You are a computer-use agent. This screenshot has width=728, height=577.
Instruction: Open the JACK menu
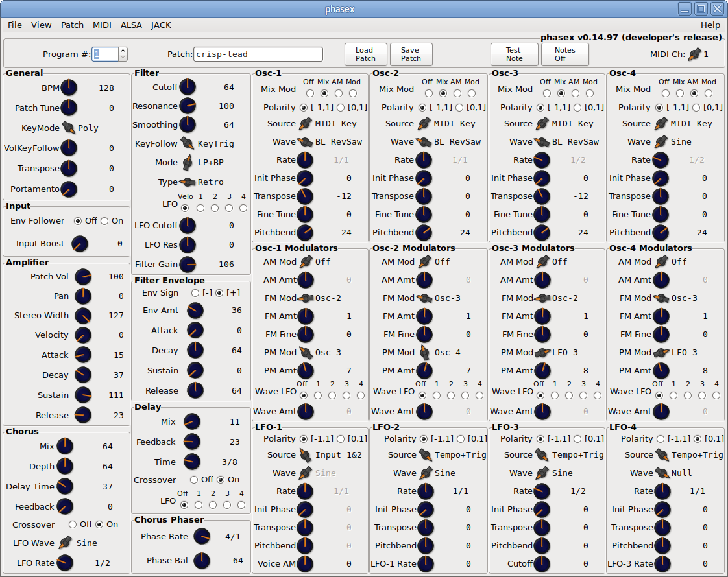[x=161, y=25]
